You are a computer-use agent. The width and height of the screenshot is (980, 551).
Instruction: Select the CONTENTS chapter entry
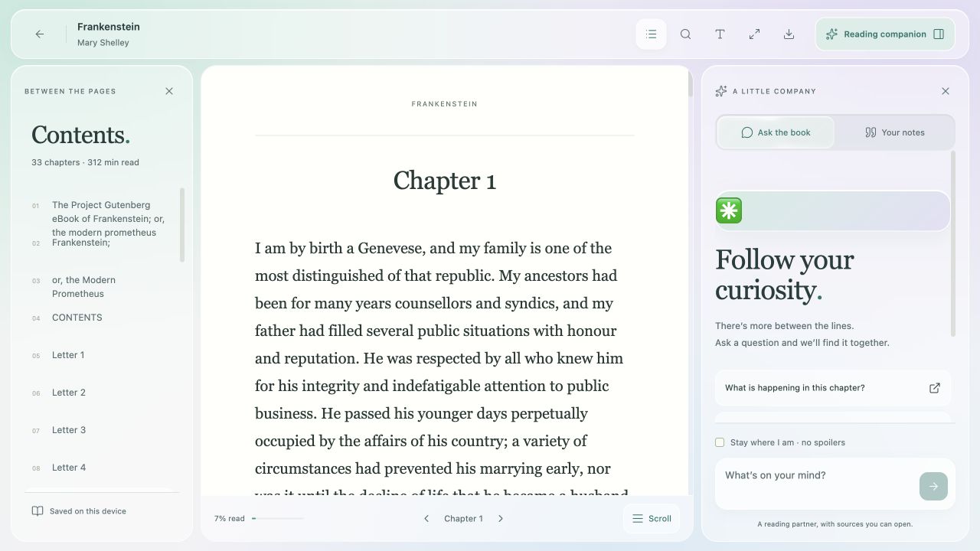[102, 318]
